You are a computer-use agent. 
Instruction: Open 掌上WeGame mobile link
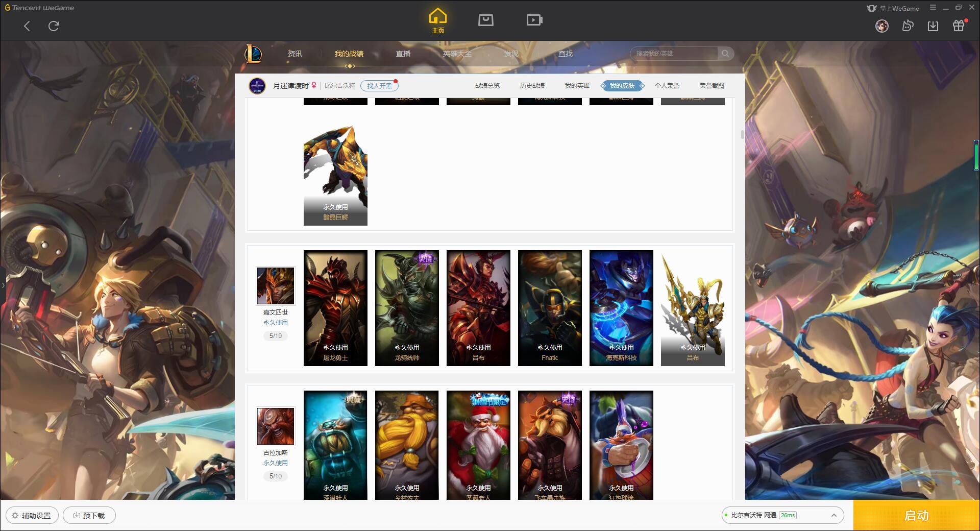coord(893,8)
